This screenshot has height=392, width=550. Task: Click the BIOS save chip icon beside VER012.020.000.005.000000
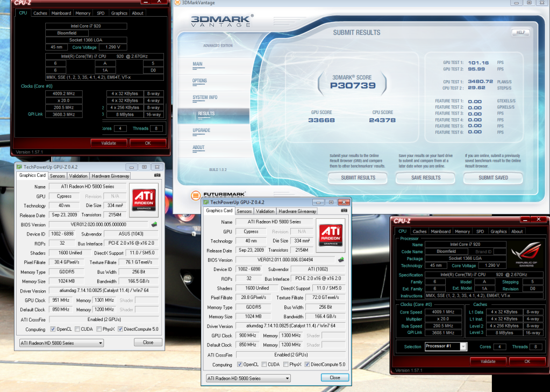[x=154, y=224]
